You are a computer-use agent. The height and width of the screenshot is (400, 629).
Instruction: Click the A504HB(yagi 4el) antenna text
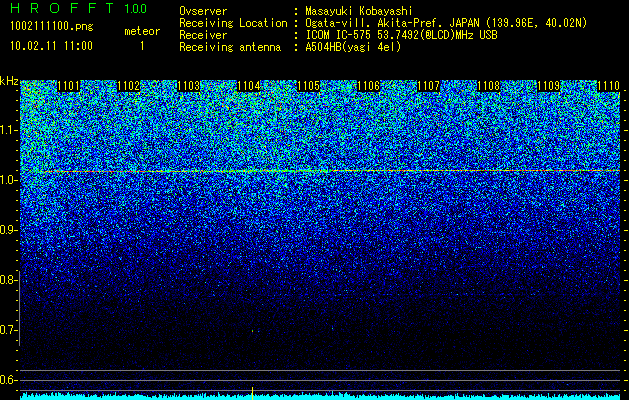click(353, 47)
